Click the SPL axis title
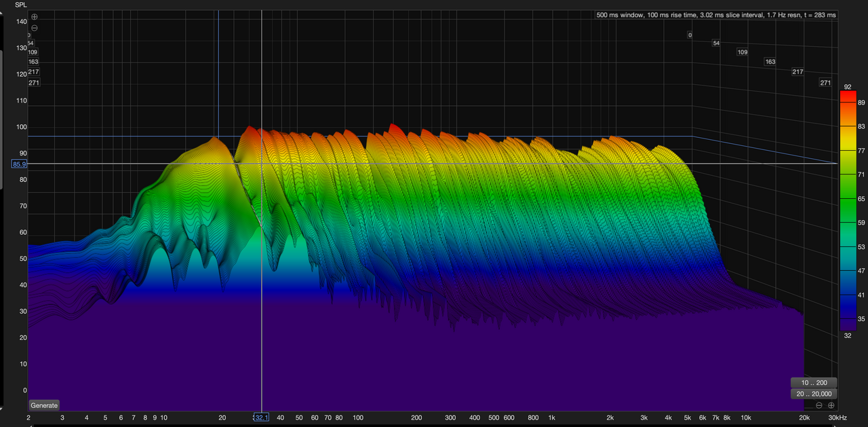Image resolution: width=868 pixels, height=427 pixels. (21, 5)
